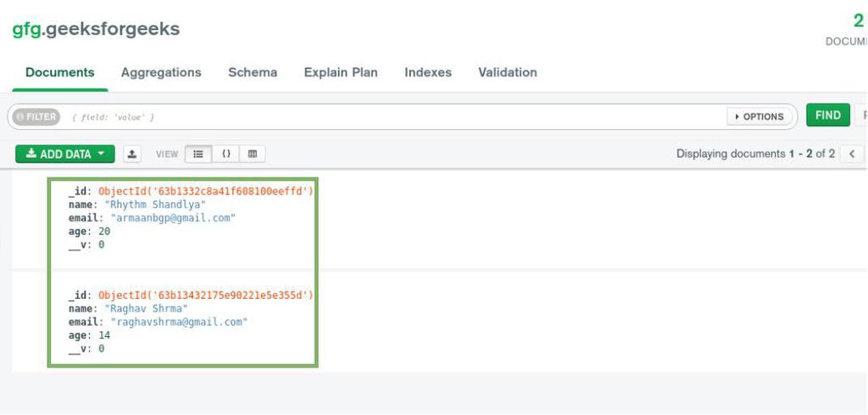Click the FILTER info pill icon
Viewport: 868px width, 415px height.
(x=36, y=117)
